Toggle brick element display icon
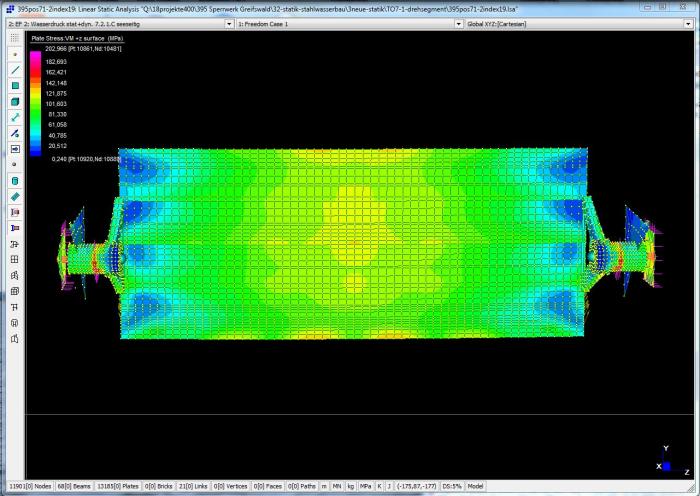700x496 pixels. 15,102
